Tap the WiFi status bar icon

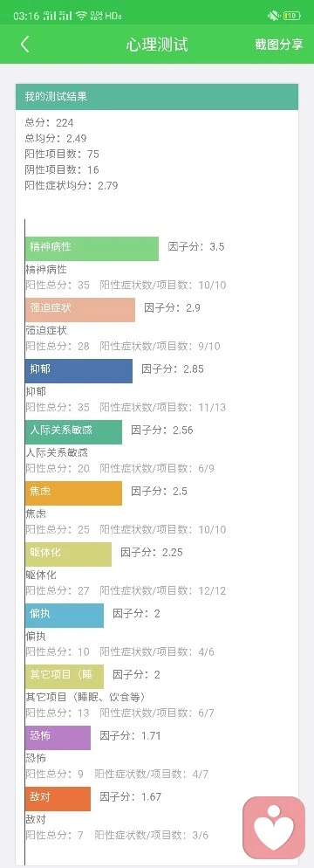tap(82, 16)
